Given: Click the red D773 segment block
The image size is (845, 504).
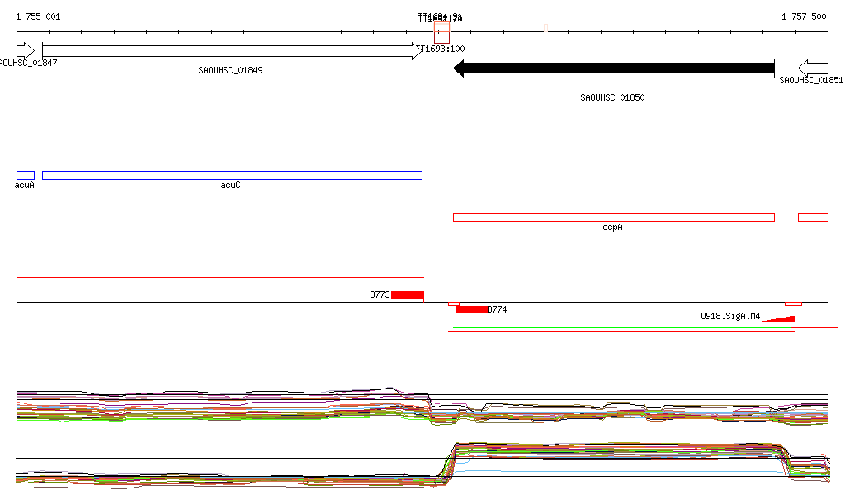Looking at the screenshot, I should click(x=408, y=294).
